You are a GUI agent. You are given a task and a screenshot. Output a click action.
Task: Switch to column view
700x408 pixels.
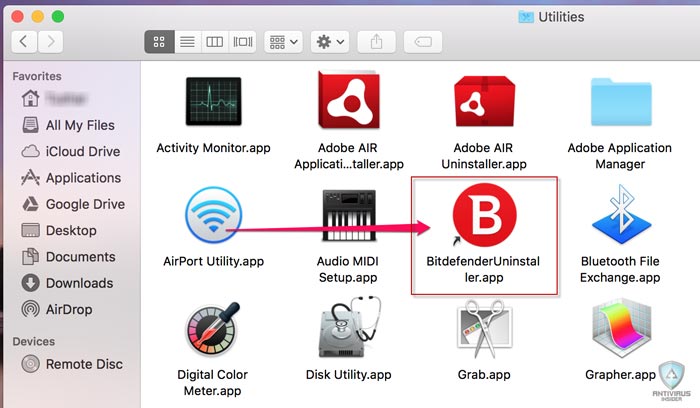[x=215, y=42]
